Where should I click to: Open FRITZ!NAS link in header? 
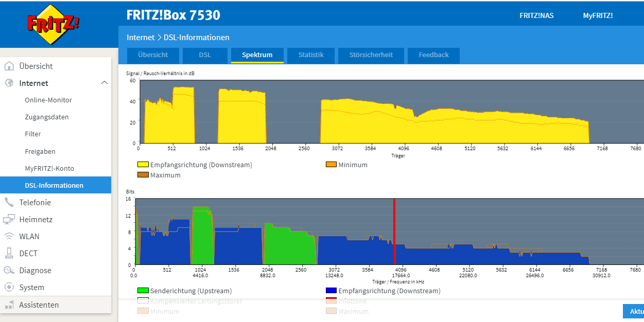click(536, 15)
